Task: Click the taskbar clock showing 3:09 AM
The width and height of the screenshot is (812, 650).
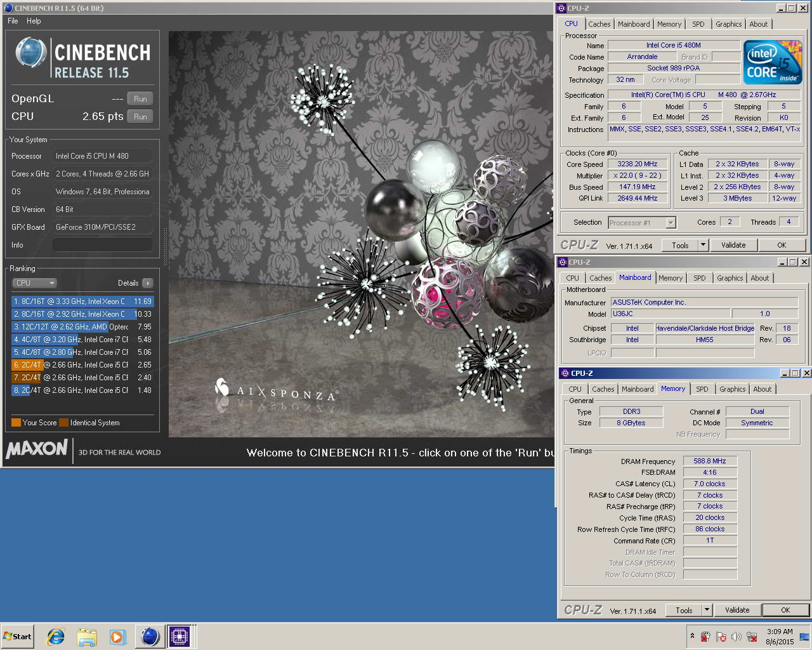Action: [x=780, y=637]
